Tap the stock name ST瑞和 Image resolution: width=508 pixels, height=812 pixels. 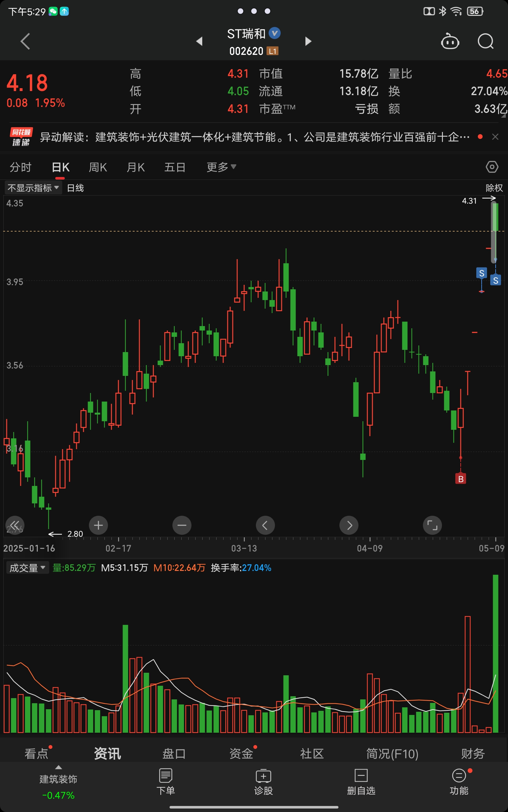coord(246,34)
